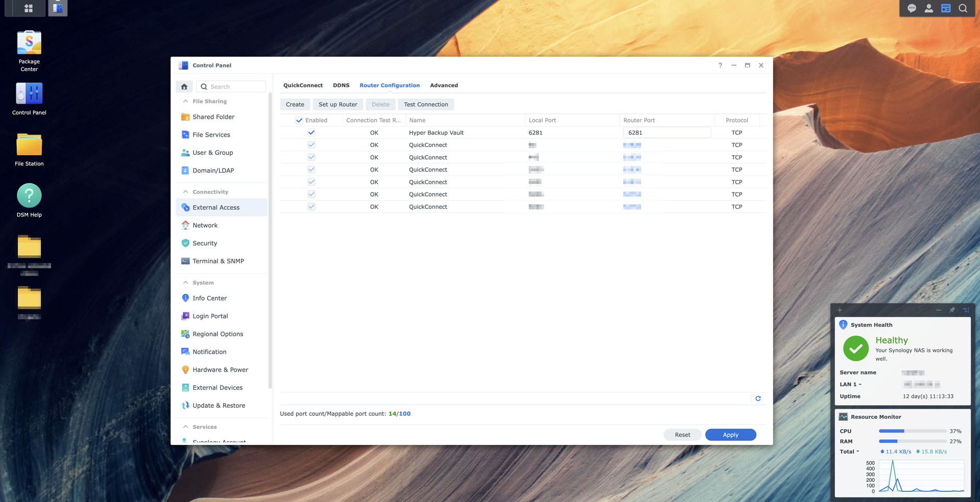Click the Set up Router button

[x=338, y=105]
